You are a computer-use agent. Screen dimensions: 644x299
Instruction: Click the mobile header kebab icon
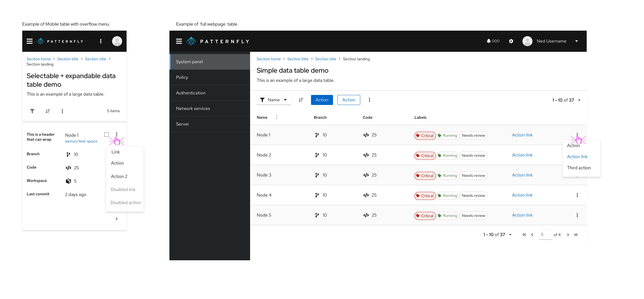[101, 41]
